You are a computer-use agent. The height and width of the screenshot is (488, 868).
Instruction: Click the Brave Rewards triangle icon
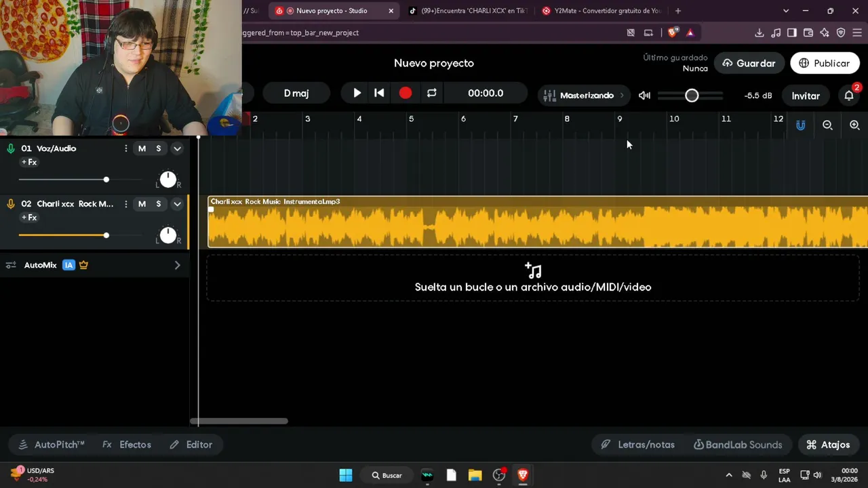click(690, 33)
